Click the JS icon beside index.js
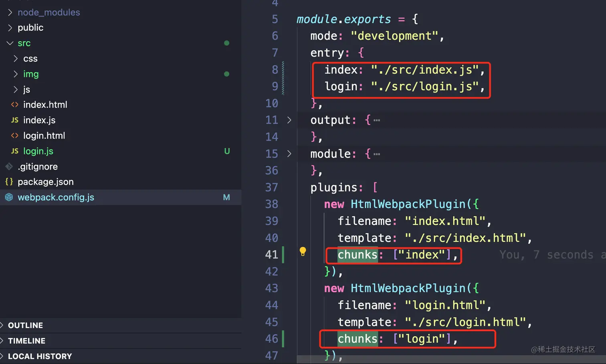The image size is (606, 364). [15, 120]
